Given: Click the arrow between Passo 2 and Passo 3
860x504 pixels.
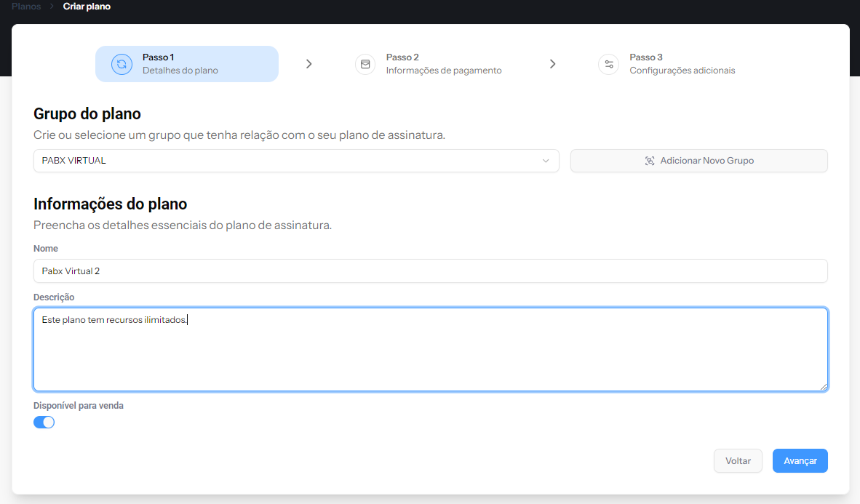Looking at the screenshot, I should [553, 64].
